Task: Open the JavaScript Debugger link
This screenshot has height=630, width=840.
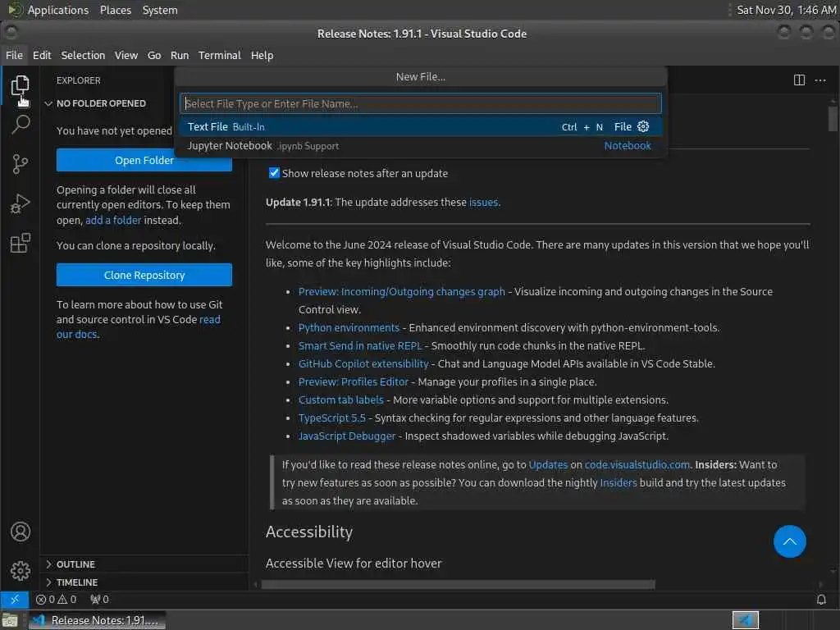Action: tap(347, 436)
